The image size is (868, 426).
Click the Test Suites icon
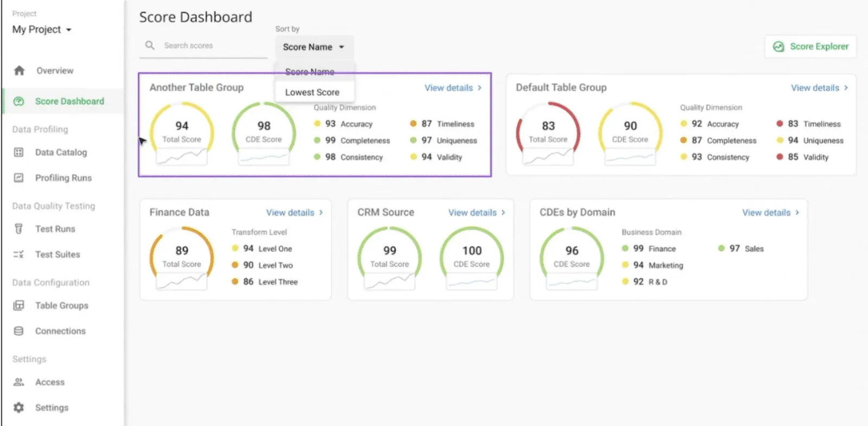coord(19,255)
